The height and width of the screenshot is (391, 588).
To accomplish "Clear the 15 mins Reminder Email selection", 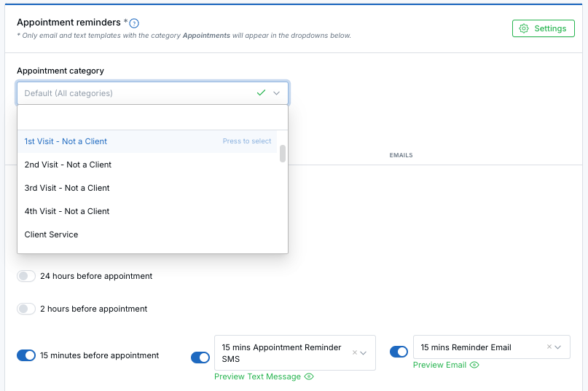I will (549, 347).
